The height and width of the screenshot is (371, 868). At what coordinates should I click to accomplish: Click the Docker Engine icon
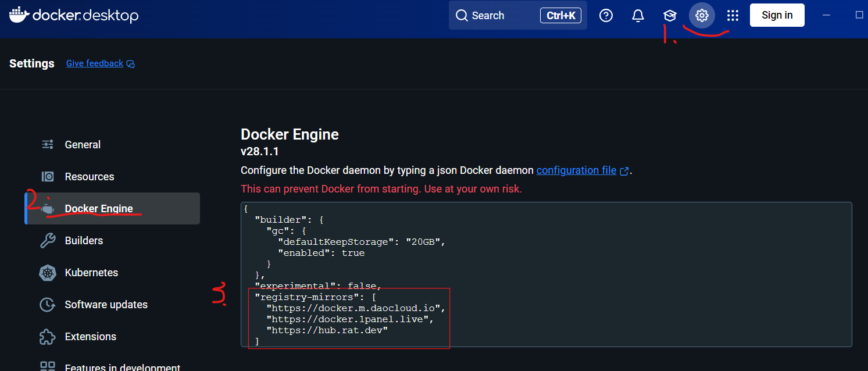[x=48, y=209]
